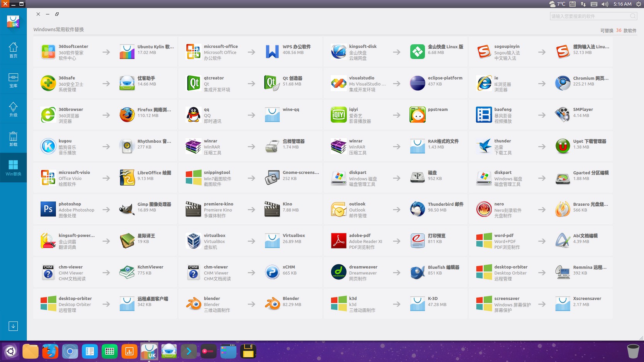Click the Ubuntu Kylin UK logo in sidebar
644x362 pixels.
(x=13, y=22)
